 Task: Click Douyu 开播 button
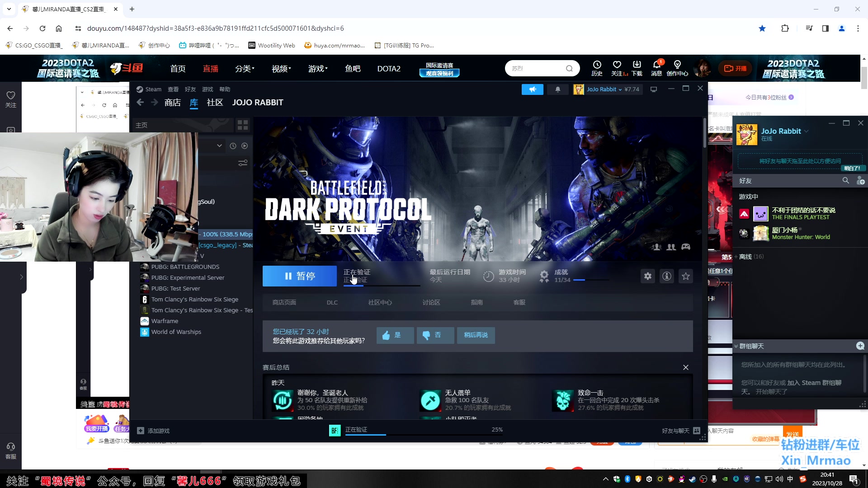[x=735, y=69]
